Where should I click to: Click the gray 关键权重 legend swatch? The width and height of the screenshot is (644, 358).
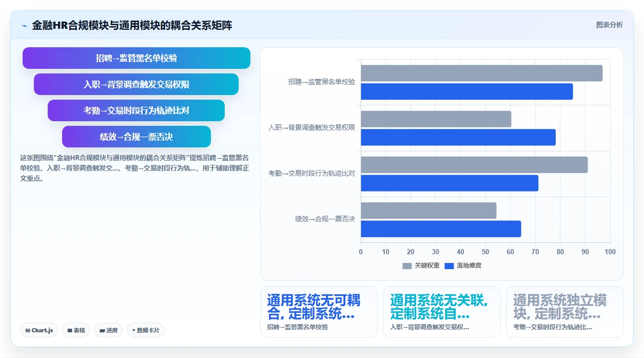(x=407, y=266)
